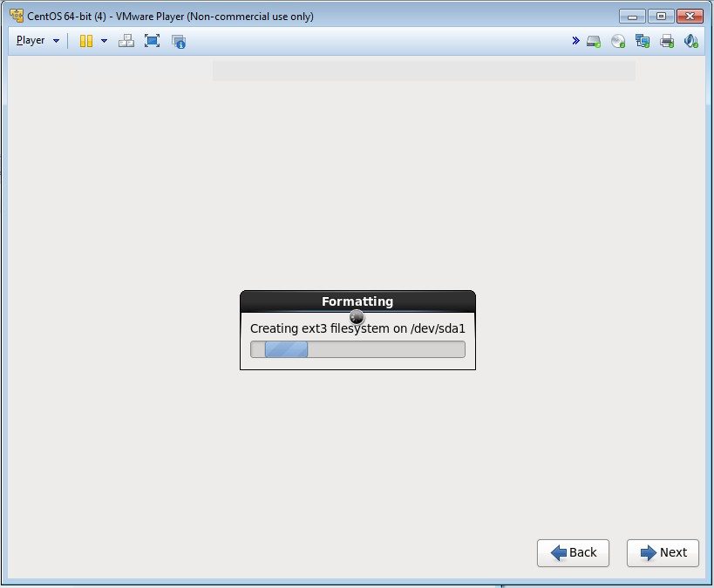This screenshot has width=714, height=588.
Task: Click the Unity mode toolbar icon
Action: 179,41
